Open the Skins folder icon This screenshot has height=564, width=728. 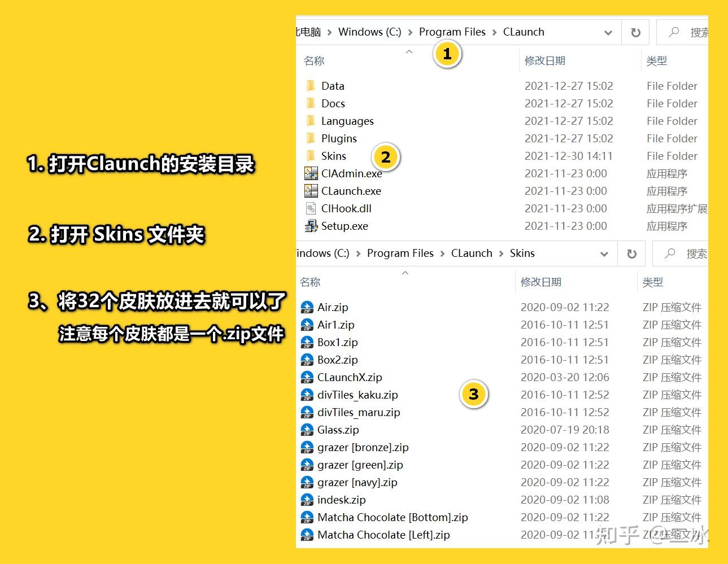312,156
